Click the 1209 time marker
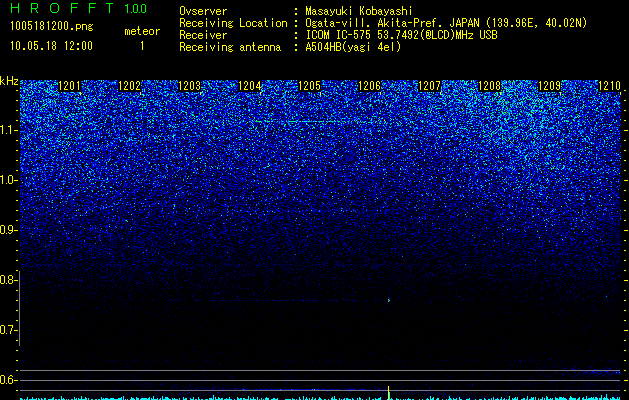This screenshot has height=400, width=629. click(550, 86)
